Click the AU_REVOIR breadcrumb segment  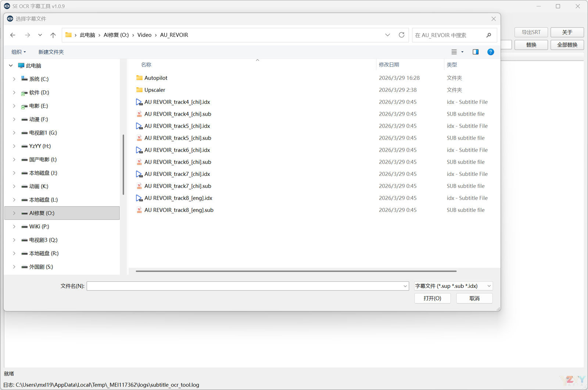click(x=174, y=35)
